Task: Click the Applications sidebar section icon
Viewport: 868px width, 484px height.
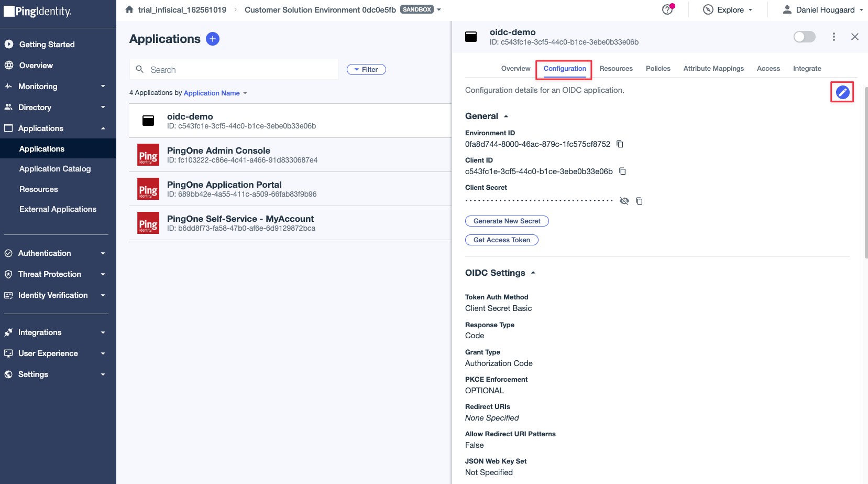Action: [x=8, y=128]
